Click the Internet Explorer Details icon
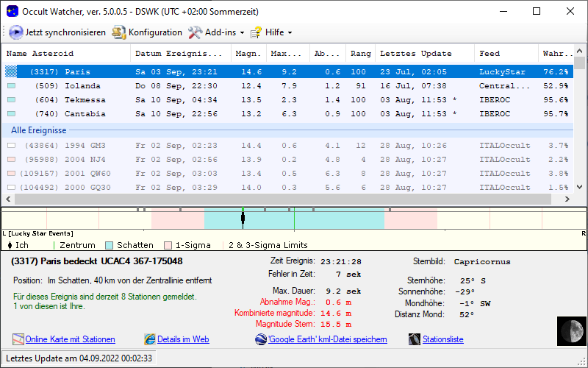This screenshot has width=588, height=368. [150, 339]
